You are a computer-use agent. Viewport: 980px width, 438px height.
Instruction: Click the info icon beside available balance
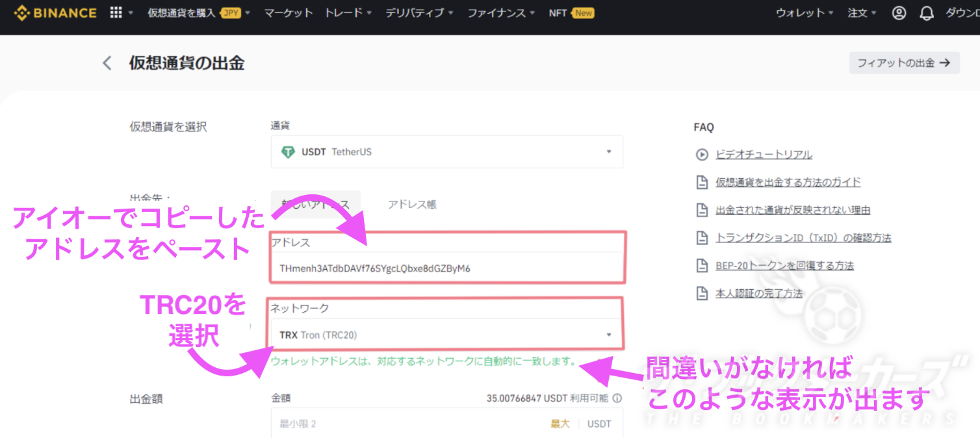tap(617, 398)
